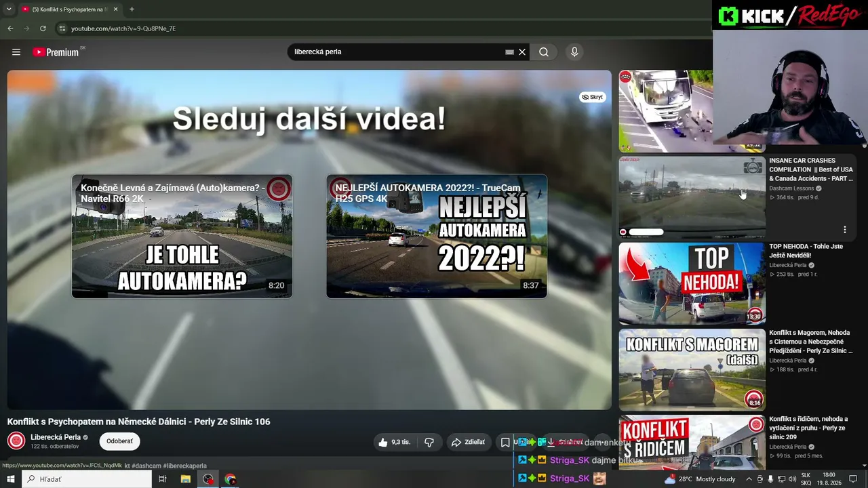This screenshot has width=868, height=488.
Task: Go to YouTube Premium home logo
Action: pyautogui.click(x=57, y=52)
